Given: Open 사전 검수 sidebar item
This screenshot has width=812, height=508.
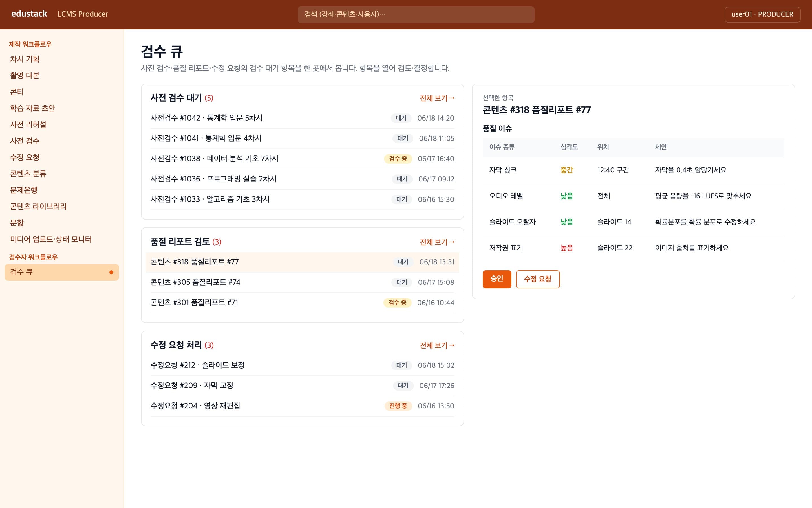Looking at the screenshot, I should (62, 141).
